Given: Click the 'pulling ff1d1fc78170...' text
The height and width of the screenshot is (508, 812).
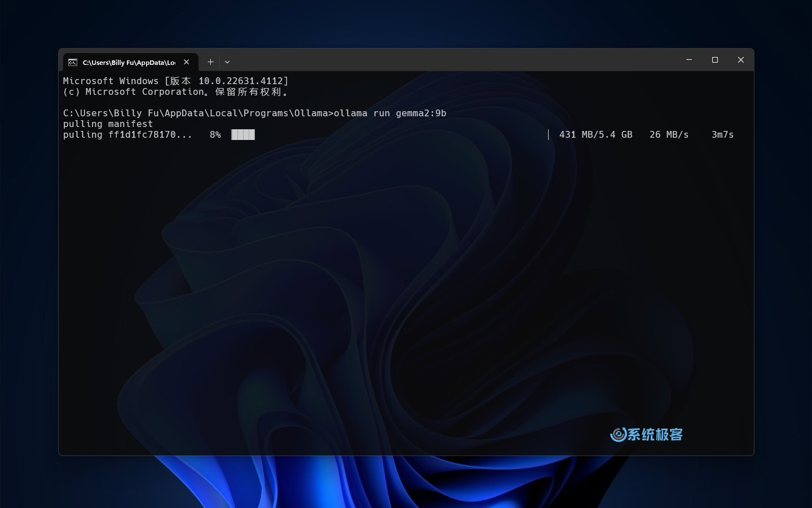Looking at the screenshot, I should tap(127, 134).
